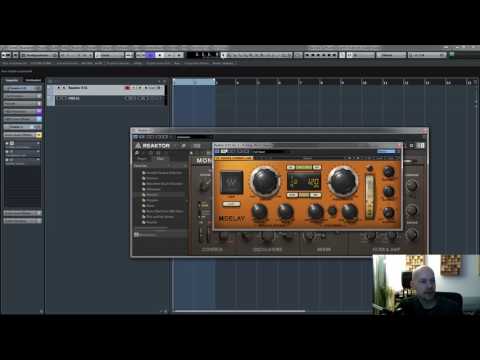Click the webcam video thumbnail
The image size is (480, 360).
point(426,285)
